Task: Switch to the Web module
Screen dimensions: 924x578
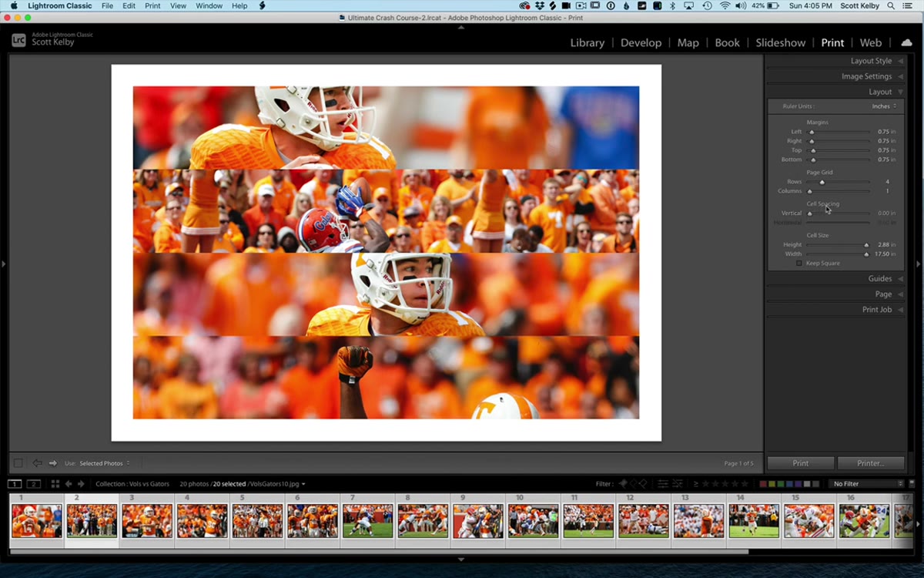Action: 871,43
